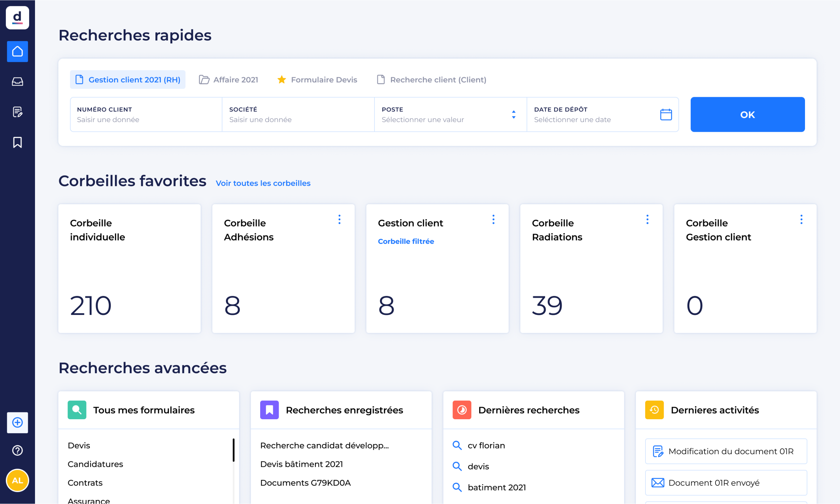Open the cv florian recent search

click(486, 445)
